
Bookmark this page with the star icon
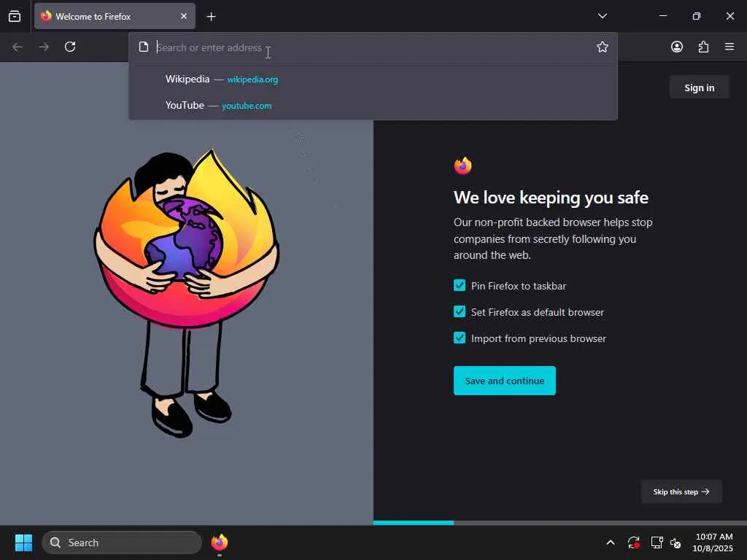[602, 47]
